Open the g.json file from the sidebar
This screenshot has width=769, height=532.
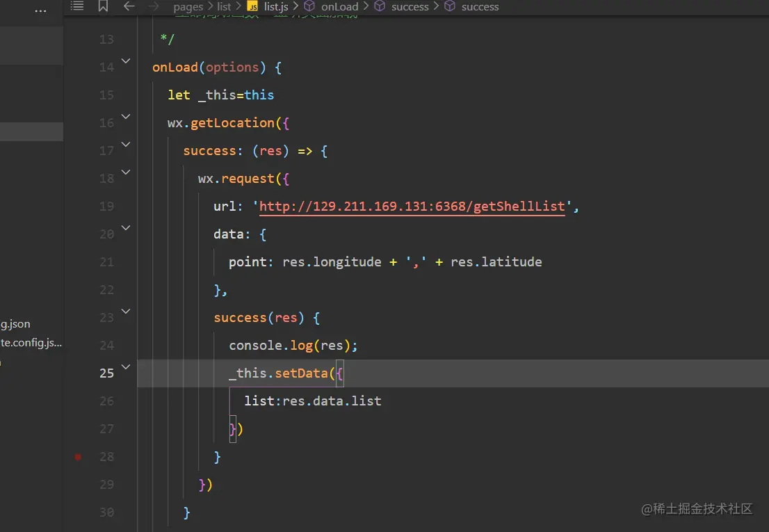pos(16,323)
